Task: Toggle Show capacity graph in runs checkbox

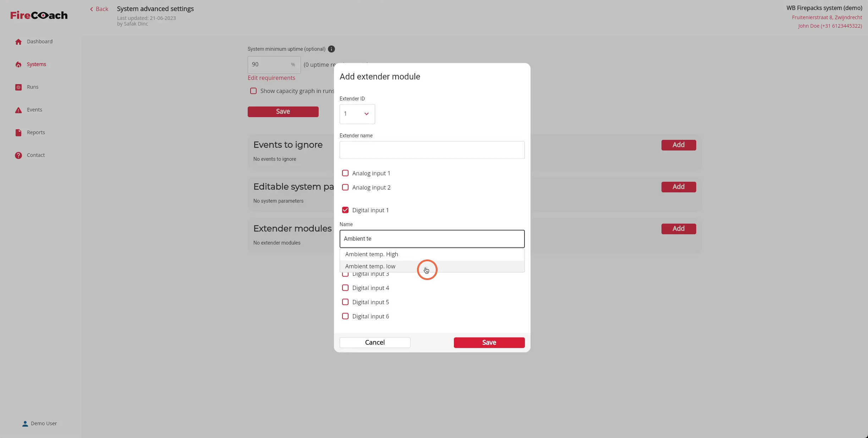Action: 253,91
